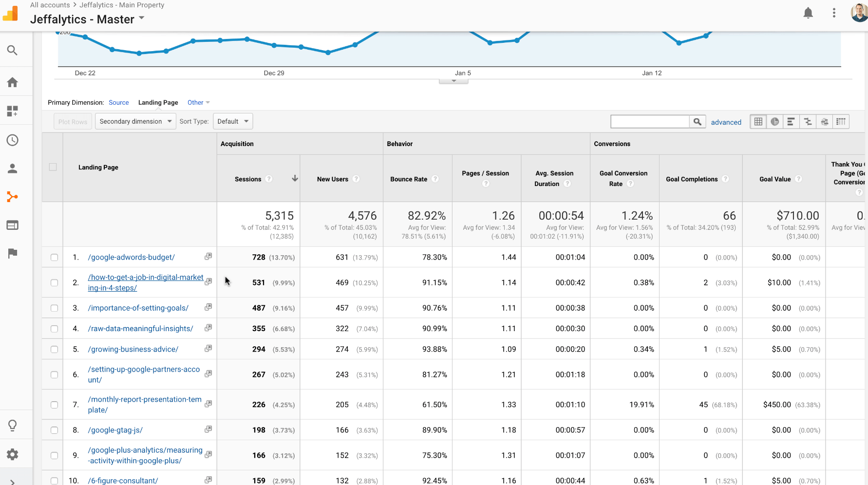
Task: Open Realtime clock icon in sidebar
Action: (12, 140)
